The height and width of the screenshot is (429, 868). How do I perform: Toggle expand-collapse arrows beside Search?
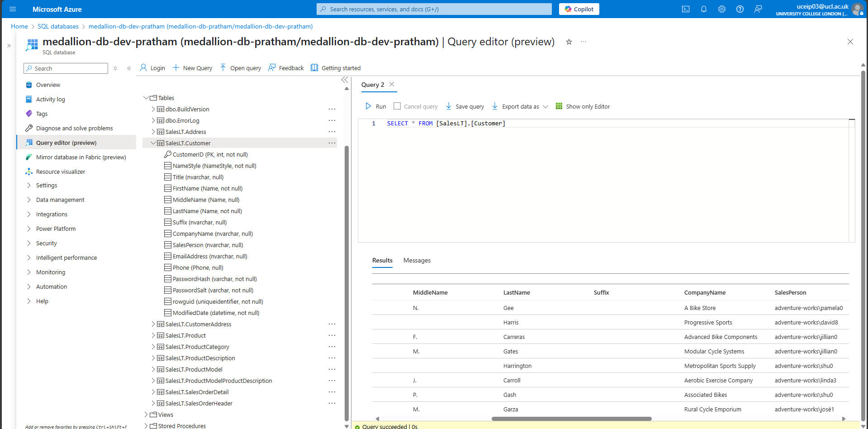point(115,68)
